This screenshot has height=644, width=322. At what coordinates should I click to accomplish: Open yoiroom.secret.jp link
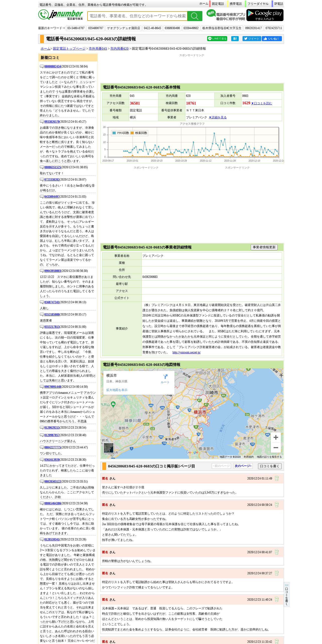(x=186, y=352)
